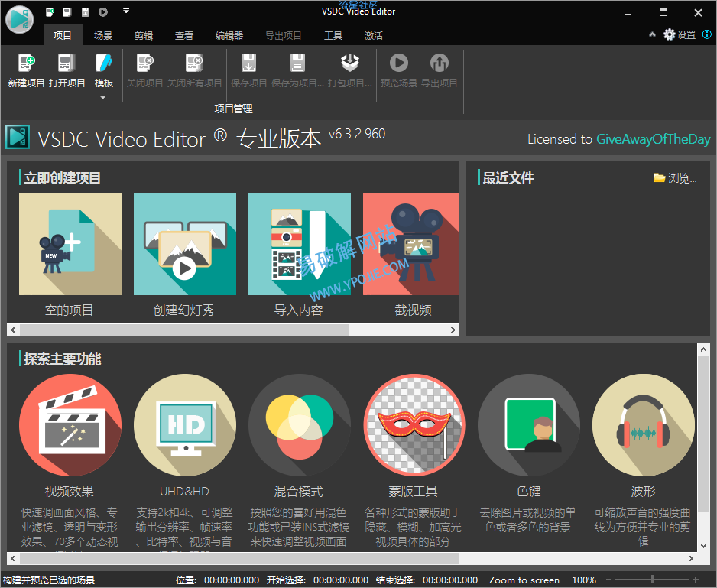Click the zoom slider handle in status bar
The height and width of the screenshot is (588, 717).
point(652,580)
